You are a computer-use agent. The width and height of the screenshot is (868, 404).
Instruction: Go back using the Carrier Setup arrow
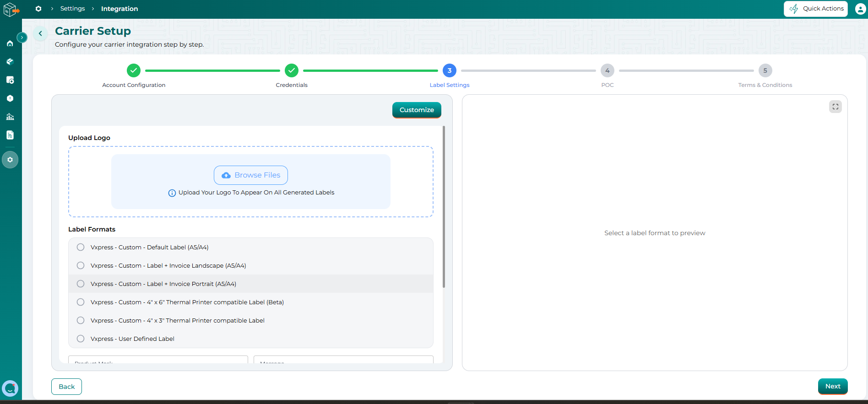coord(40,33)
